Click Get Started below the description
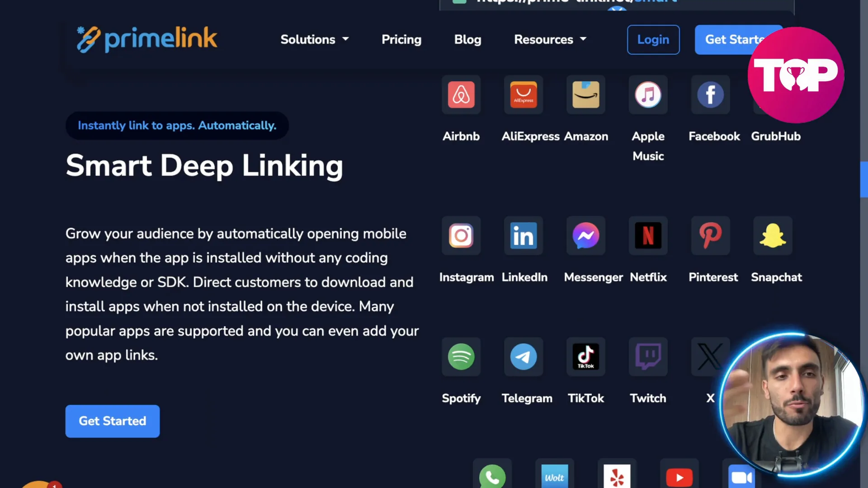 click(113, 421)
